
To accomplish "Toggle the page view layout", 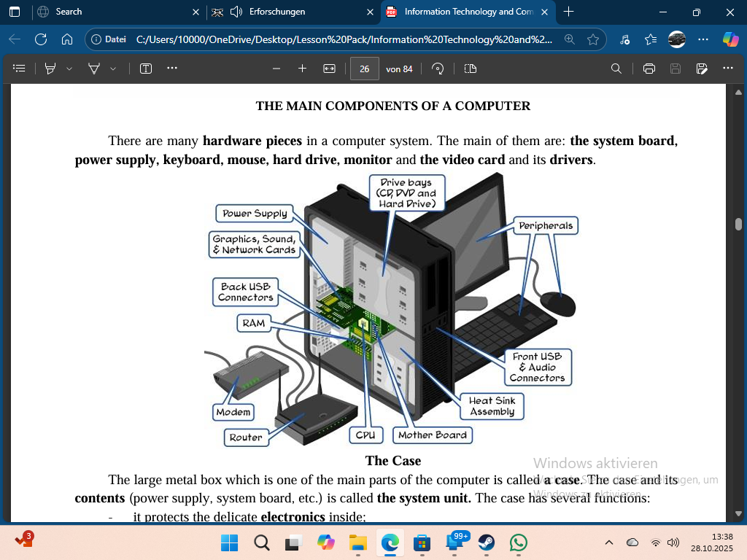I will coord(471,69).
